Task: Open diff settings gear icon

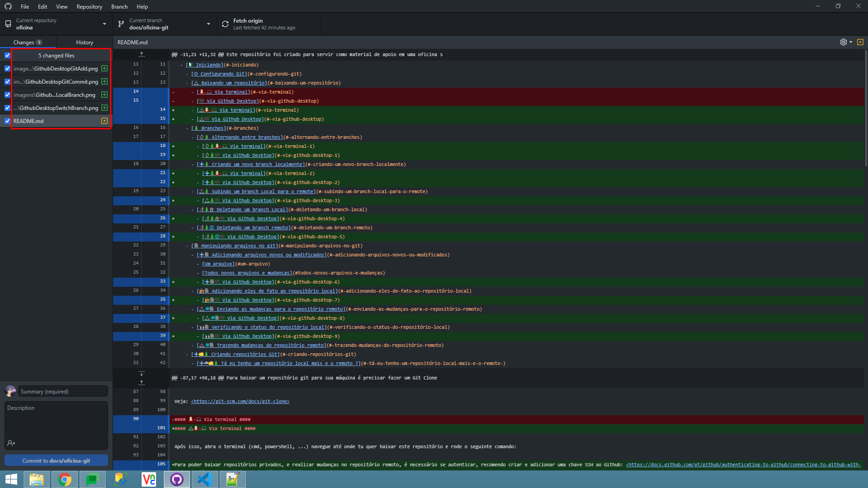Action: (843, 42)
